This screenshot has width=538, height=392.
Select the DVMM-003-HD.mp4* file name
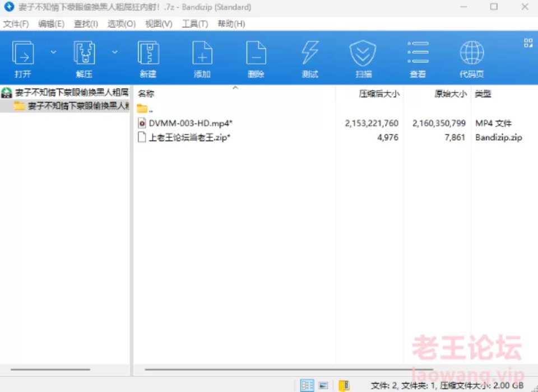pyautogui.click(x=191, y=123)
